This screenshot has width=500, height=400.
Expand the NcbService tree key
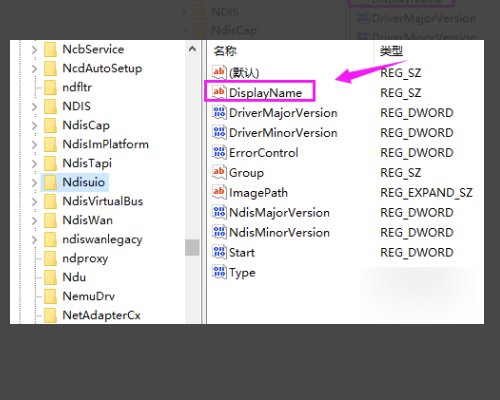tap(34, 49)
